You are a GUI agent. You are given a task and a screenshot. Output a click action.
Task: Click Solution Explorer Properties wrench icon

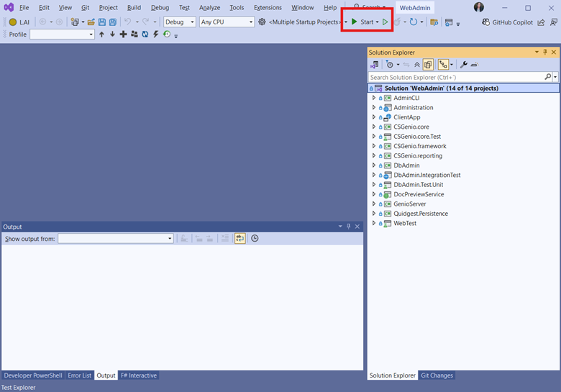tap(464, 65)
